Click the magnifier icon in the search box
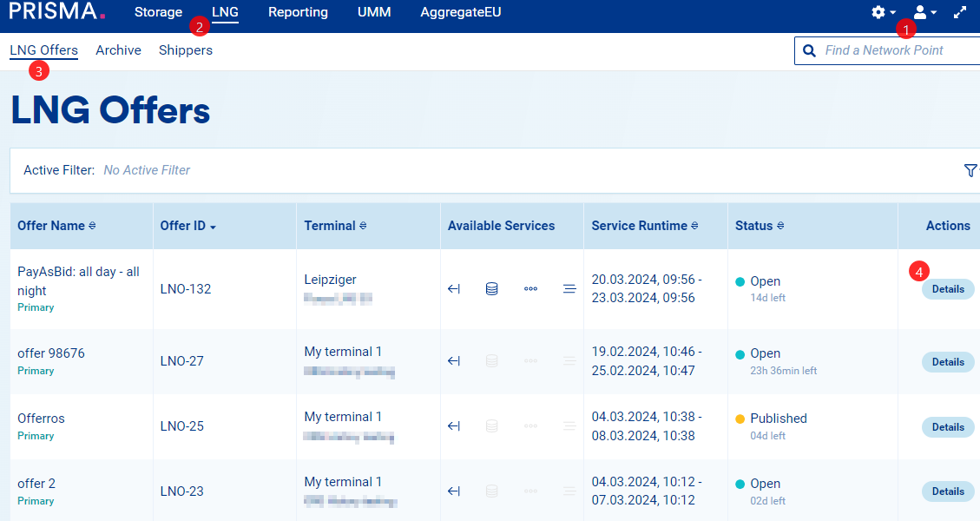Screen dimensions: 980x521 [x=810, y=50]
